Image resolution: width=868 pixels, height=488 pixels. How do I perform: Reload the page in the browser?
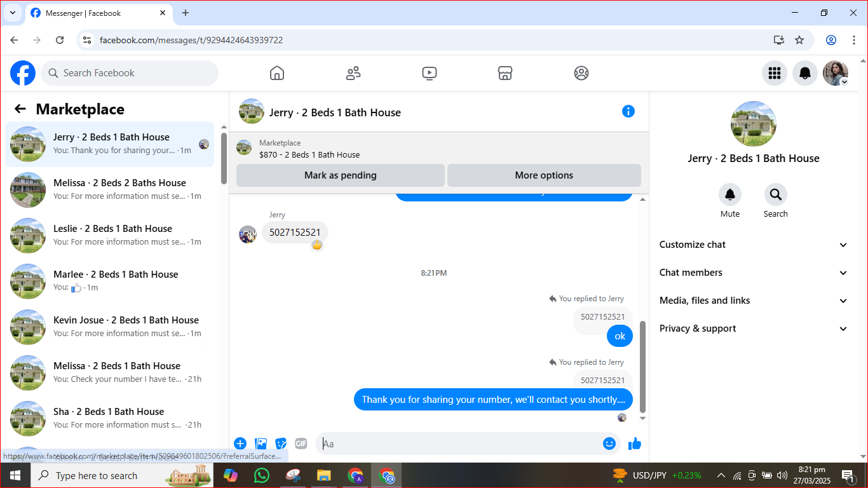pyautogui.click(x=60, y=40)
